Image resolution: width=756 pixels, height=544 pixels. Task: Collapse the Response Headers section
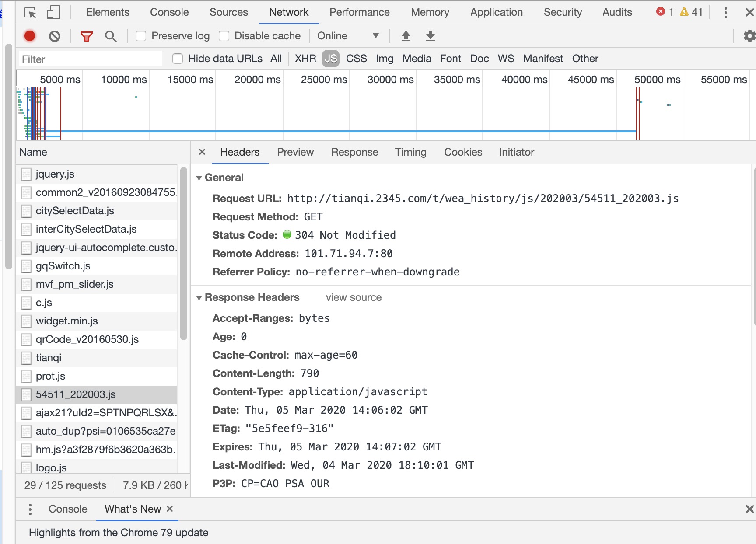(199, 298)
